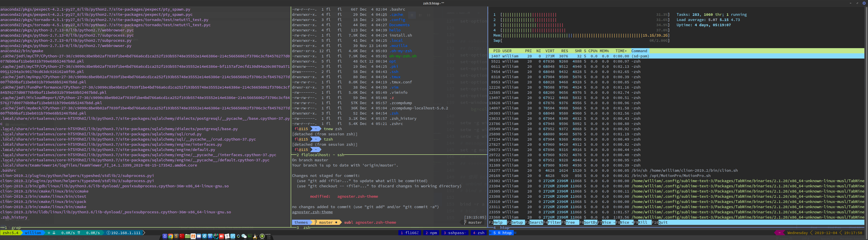Open the anchor app icon in dock
Viewport: 868px width, 240px height.
pyautogui.click(x=165, y=236)
